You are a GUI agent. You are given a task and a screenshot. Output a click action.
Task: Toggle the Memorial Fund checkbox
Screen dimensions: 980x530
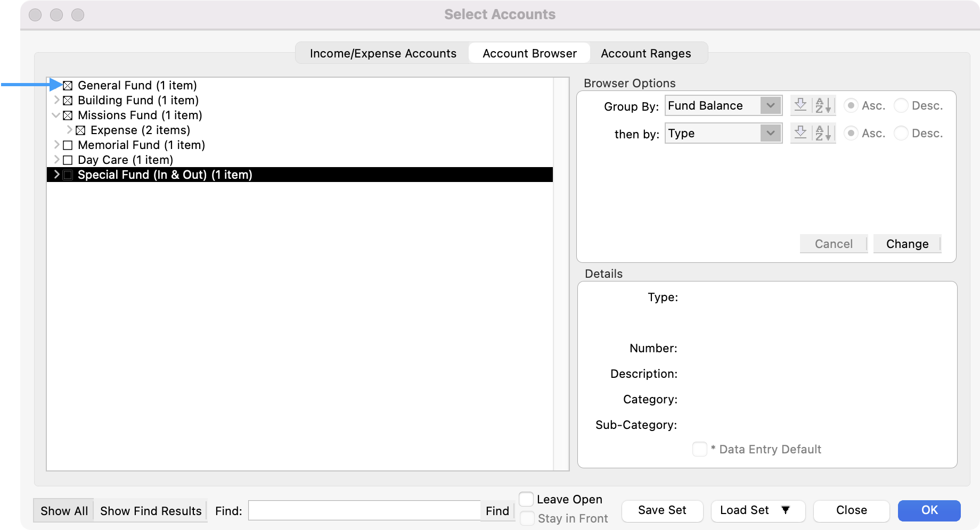[68, 145]
